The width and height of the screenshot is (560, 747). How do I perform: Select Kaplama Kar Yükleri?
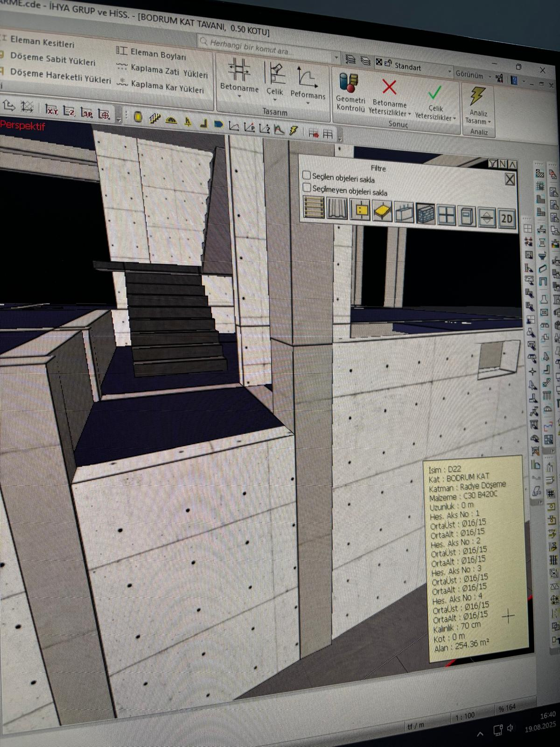[161, 86]
